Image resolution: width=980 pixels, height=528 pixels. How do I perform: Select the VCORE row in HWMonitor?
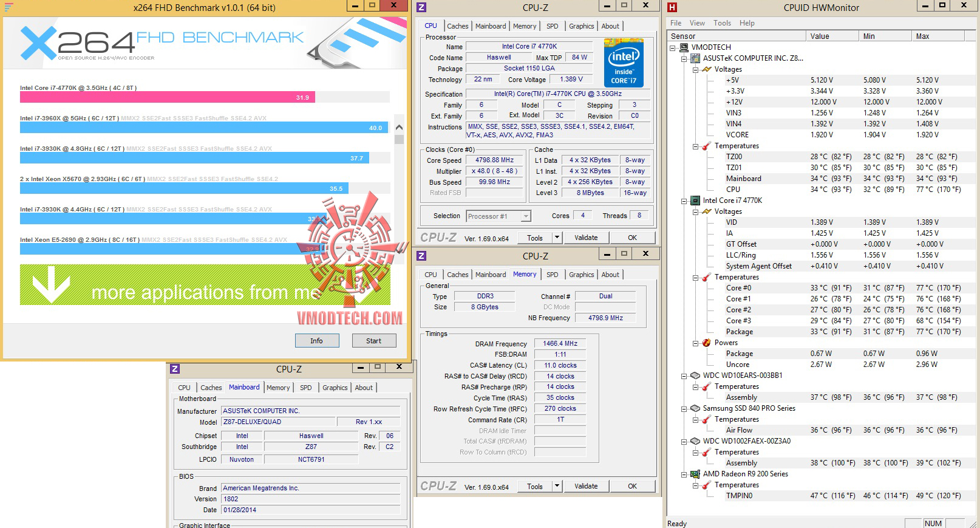(822, 135)
